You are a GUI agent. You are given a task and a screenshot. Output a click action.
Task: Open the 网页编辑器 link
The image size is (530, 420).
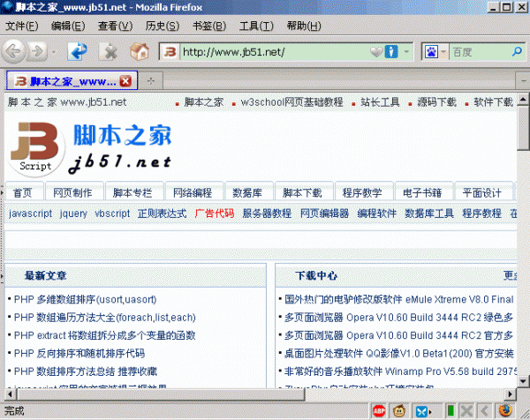tap(324, 214)
